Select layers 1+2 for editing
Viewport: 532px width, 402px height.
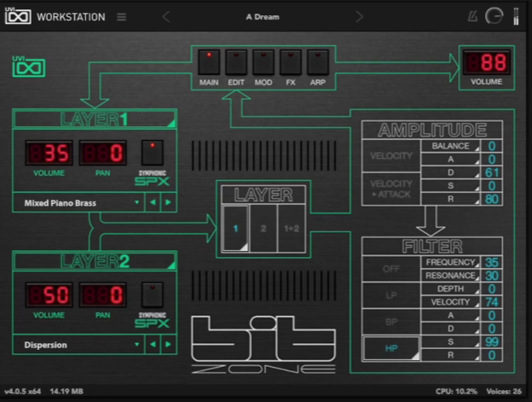coord(292,228)
